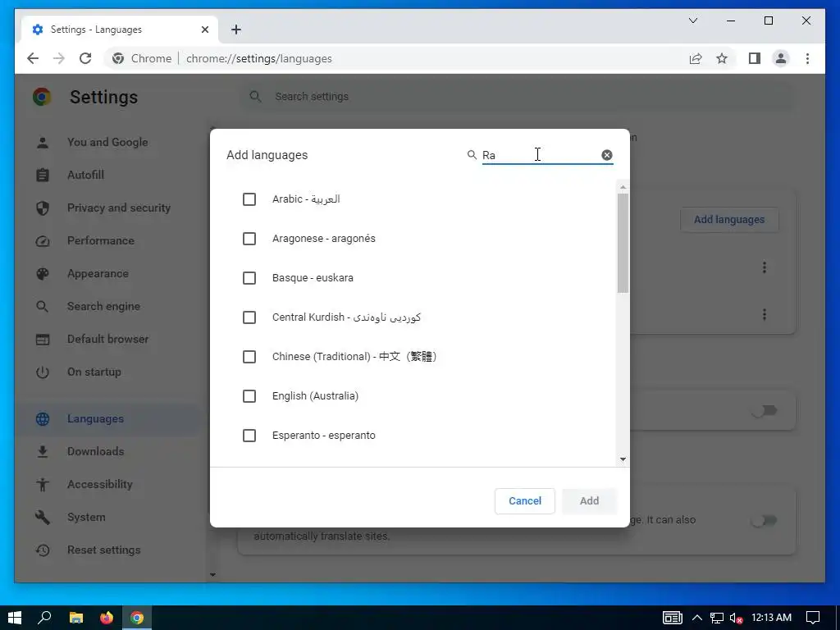Click the 12:13 AM taskbar clock
Screen dimensions: 840x630
771,618
